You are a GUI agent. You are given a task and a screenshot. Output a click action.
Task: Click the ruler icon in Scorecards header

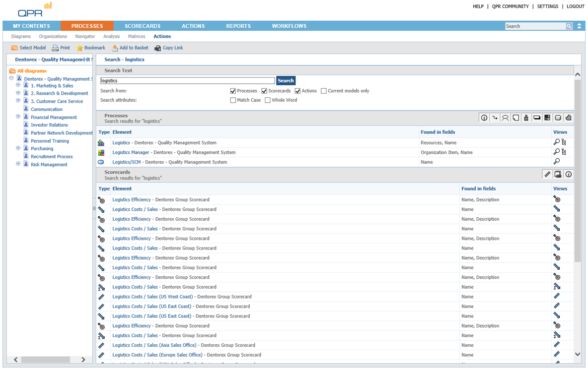click(547, 174)
